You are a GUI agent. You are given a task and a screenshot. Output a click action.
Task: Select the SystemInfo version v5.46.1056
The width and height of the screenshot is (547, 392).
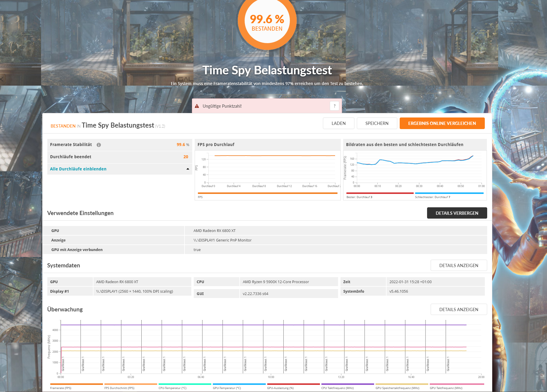click(x=398, y=291)
